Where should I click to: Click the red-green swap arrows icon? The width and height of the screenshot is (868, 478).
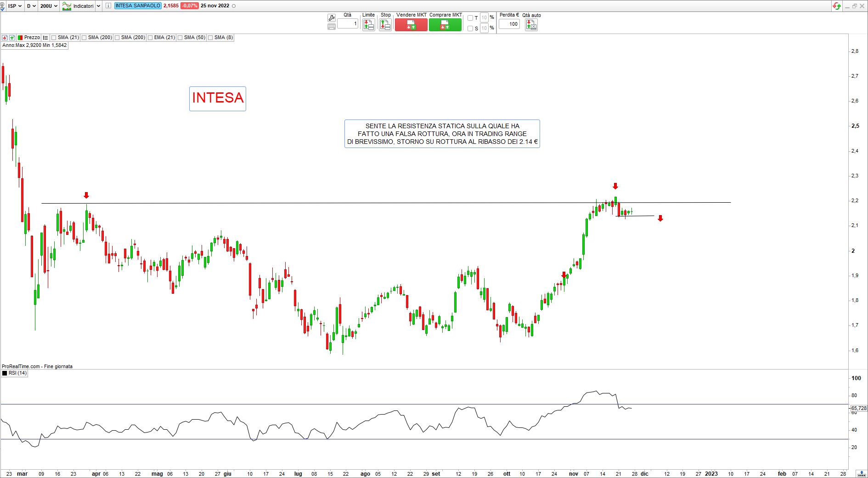tap(837, 6)
